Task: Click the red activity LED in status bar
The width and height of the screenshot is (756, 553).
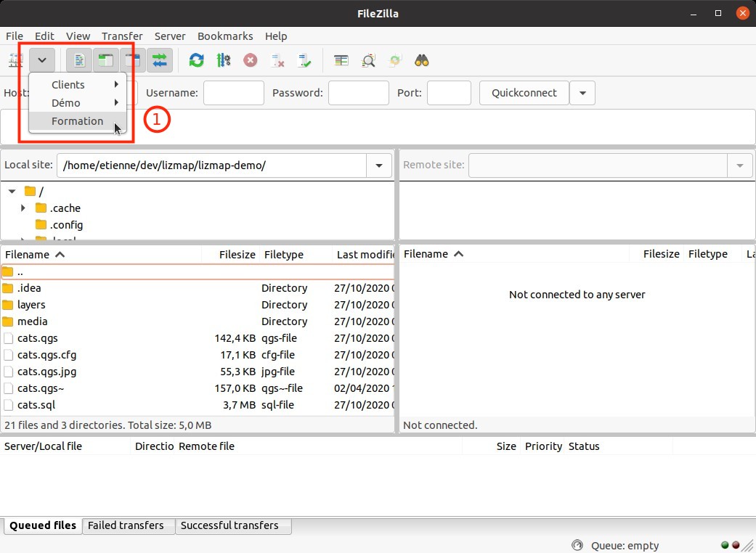Action: click(736, 545)
